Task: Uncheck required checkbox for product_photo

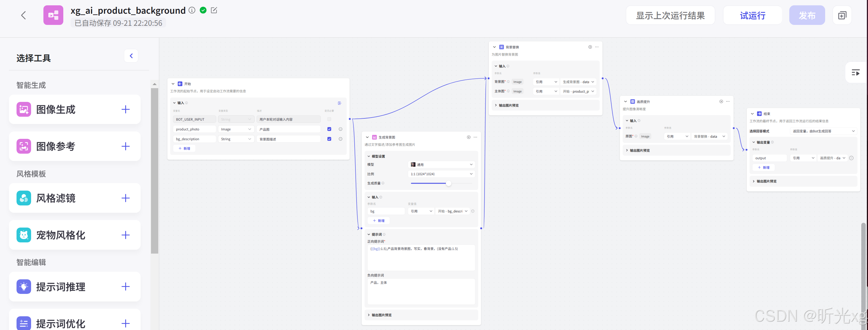Action: coord(329,129)
